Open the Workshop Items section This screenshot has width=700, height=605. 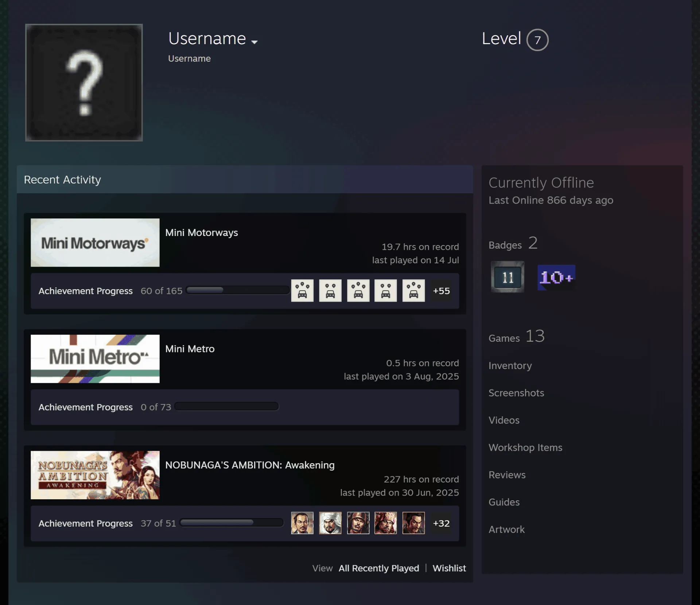click(x=525, y=447)
